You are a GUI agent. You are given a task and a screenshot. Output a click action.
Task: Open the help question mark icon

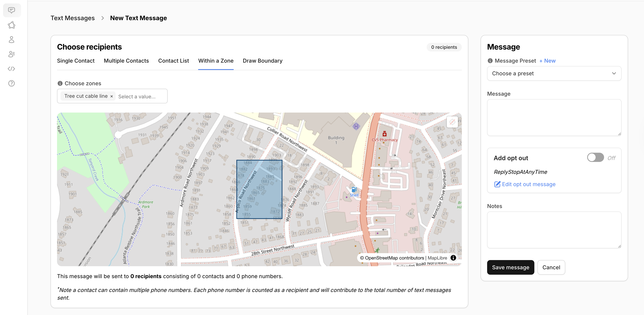coord(12,83)
